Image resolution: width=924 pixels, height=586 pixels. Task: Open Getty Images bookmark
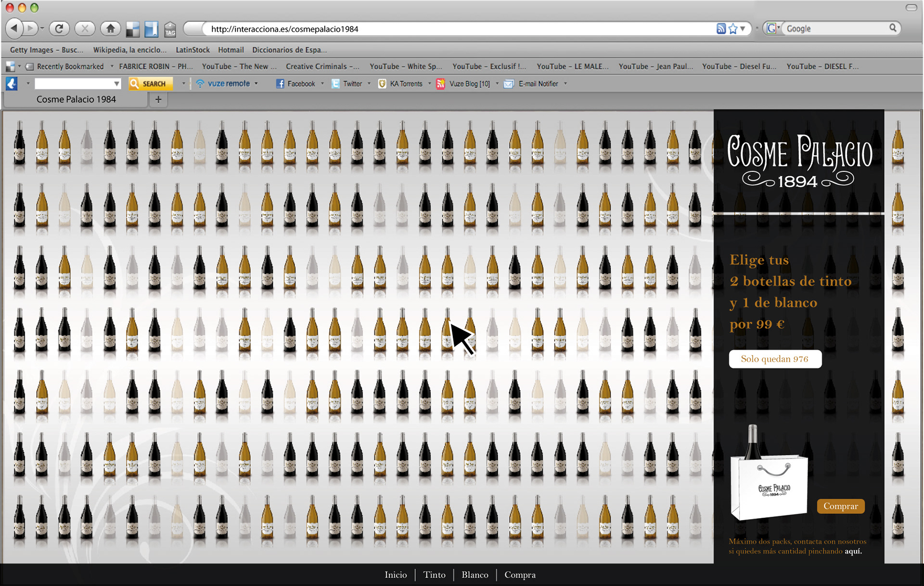[46, 50]
